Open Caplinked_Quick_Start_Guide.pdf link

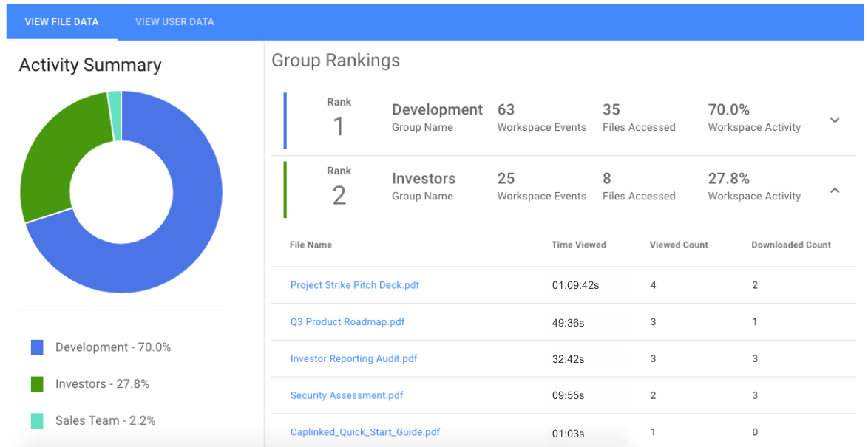pos(365,432)
